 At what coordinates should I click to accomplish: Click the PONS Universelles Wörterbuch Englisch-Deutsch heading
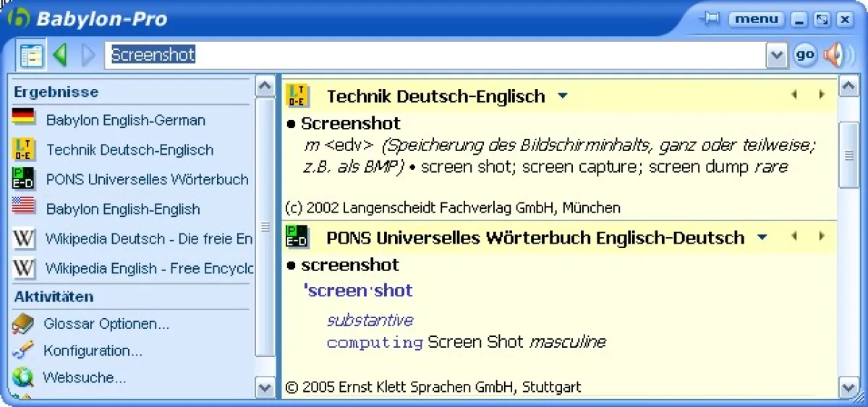tap(535, 237)
